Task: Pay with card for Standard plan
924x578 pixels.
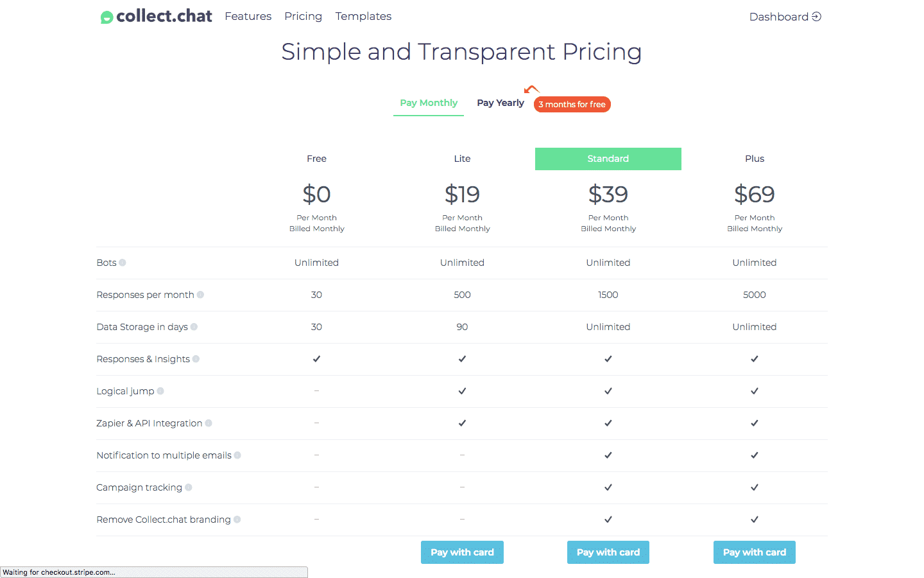Action: [x=608, y=552]
